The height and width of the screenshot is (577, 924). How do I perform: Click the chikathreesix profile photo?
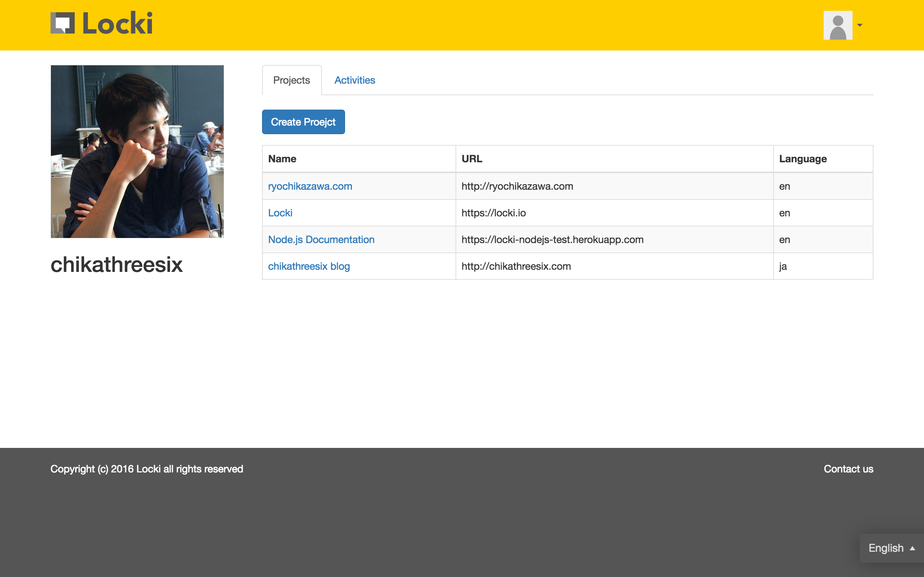point(137,151)
